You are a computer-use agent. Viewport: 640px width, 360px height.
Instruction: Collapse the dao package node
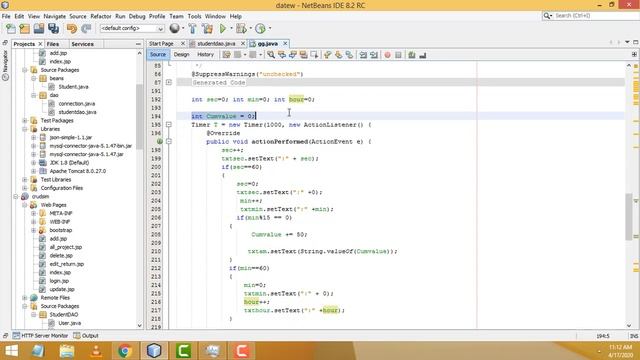[x=33, y=95]
